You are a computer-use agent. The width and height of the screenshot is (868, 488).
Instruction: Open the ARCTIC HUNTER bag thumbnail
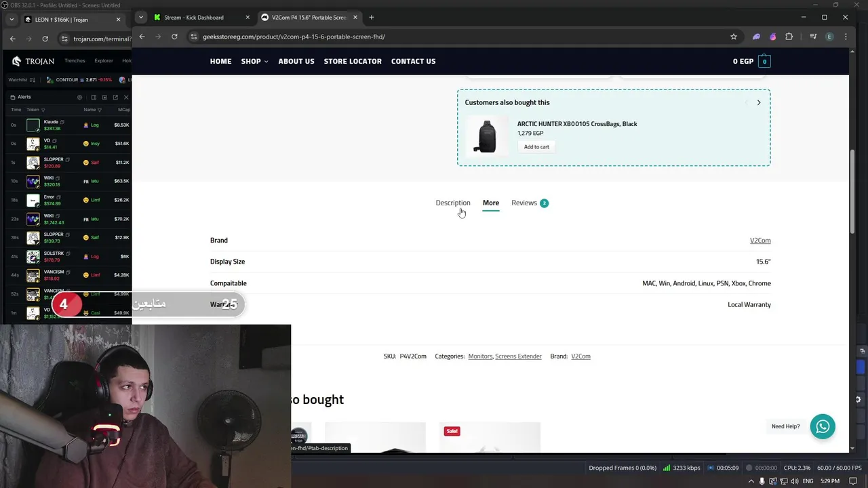point(487,136)
